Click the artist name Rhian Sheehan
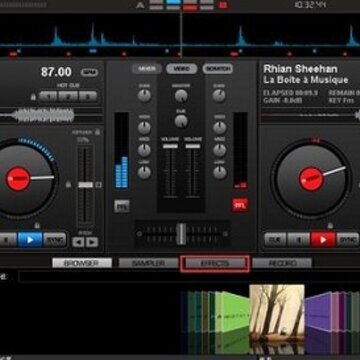The width and height of the screenshot is (360, 360). pyautogui.click(x=300, y=69)
